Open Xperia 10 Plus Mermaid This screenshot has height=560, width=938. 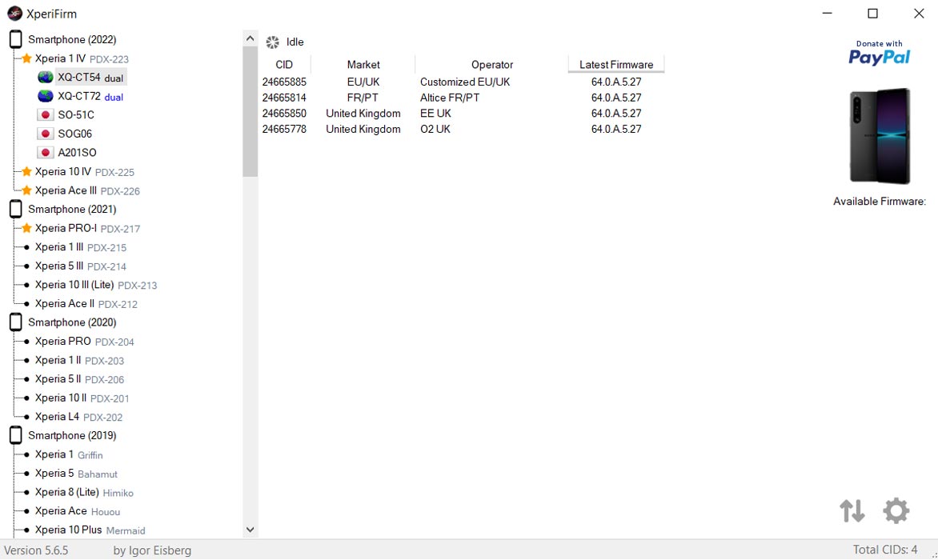(x=90, y=530)
